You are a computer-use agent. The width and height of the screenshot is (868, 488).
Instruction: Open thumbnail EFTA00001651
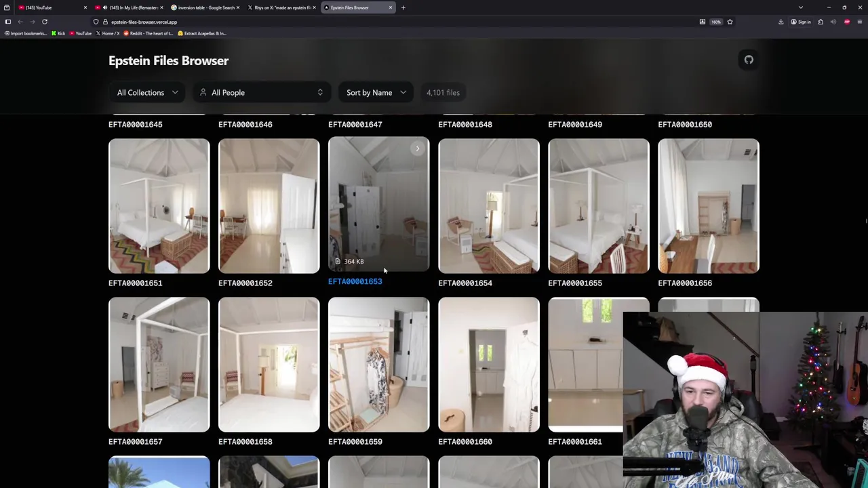coord(159,206)
